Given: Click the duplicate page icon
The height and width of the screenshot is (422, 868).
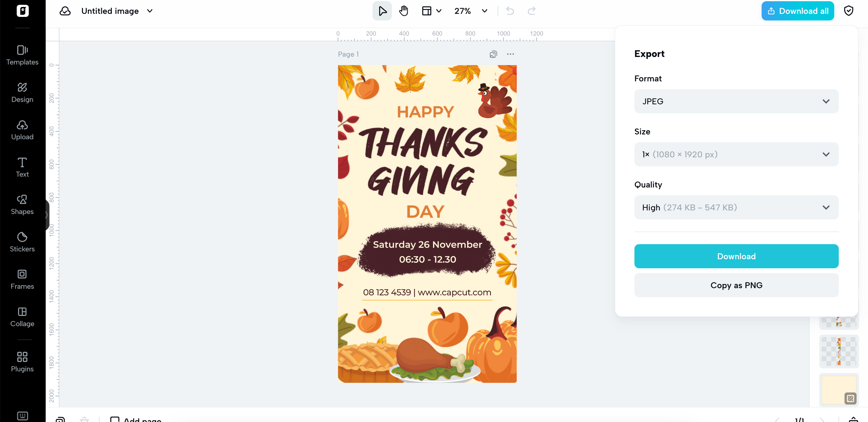Looking at the screenshot, I should [x=493, y=54].
